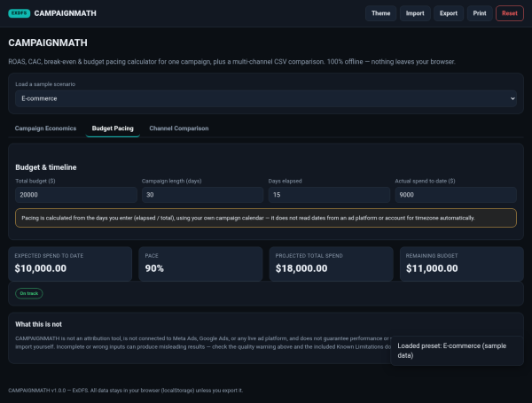This screenshot has width=532, height=403.
Task: Click the CAMPAIGNMATH header title text
Action: click(65, 13)
